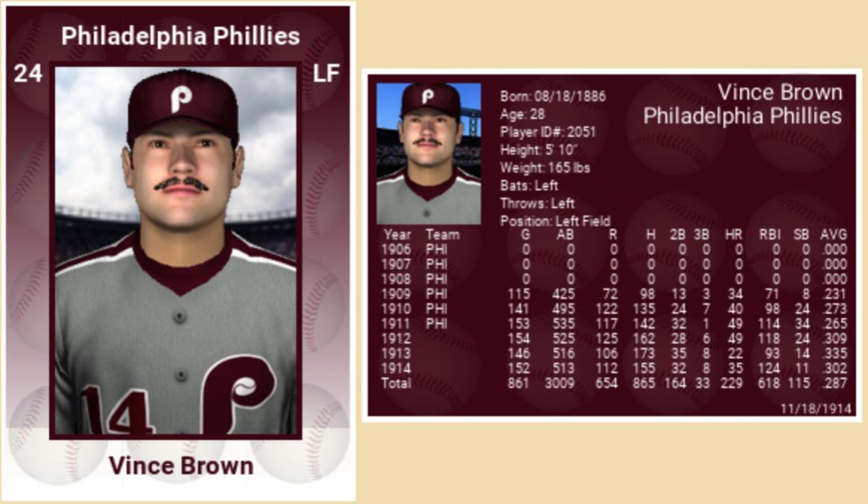Click the P logo on the large portrait's cap
Image resolution: width=868 pixels, height=504 pixels.
coord(180,99)
